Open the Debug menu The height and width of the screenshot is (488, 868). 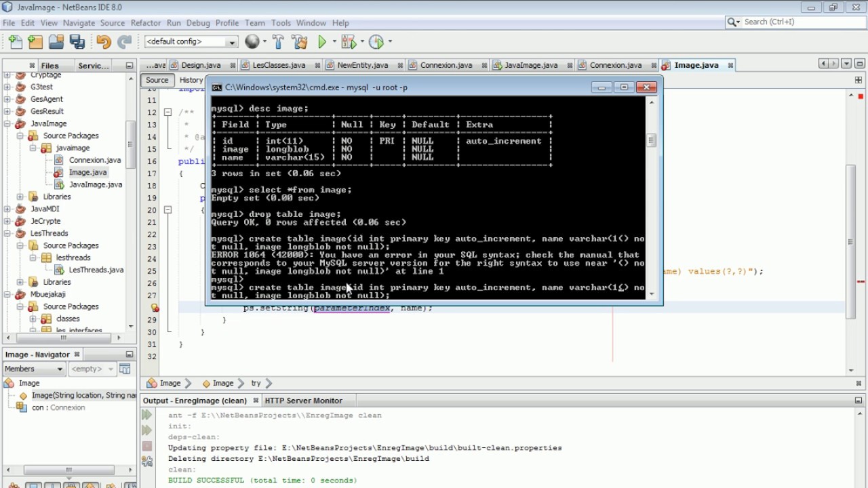tap(198, 22)
